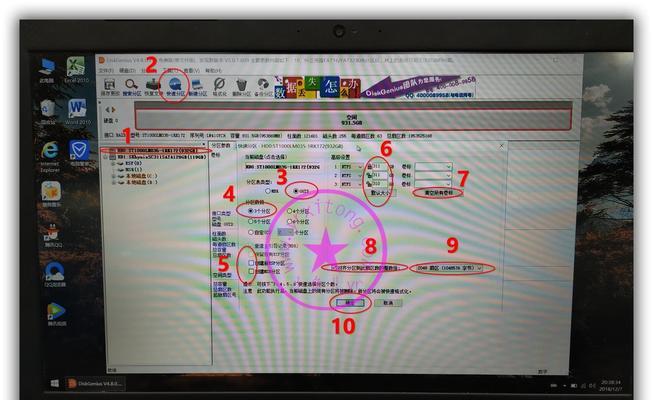Open Word 2010 desktop shortcut

point(77,112)
